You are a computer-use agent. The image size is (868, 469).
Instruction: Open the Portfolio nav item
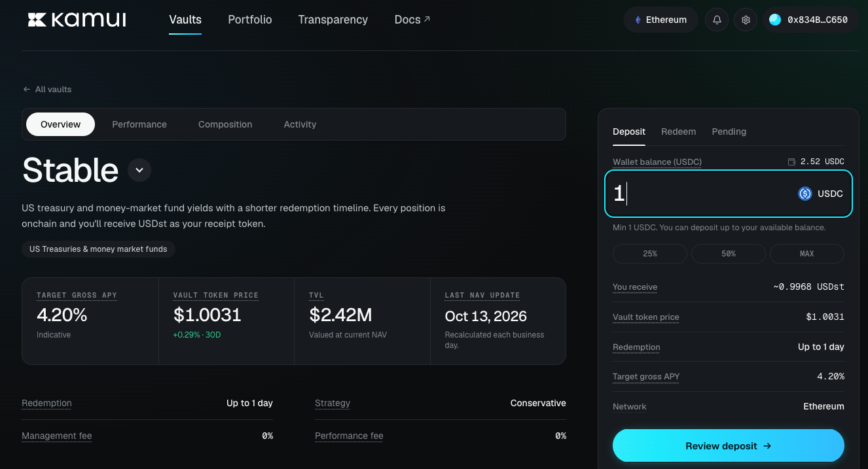[x=250, y=20]
